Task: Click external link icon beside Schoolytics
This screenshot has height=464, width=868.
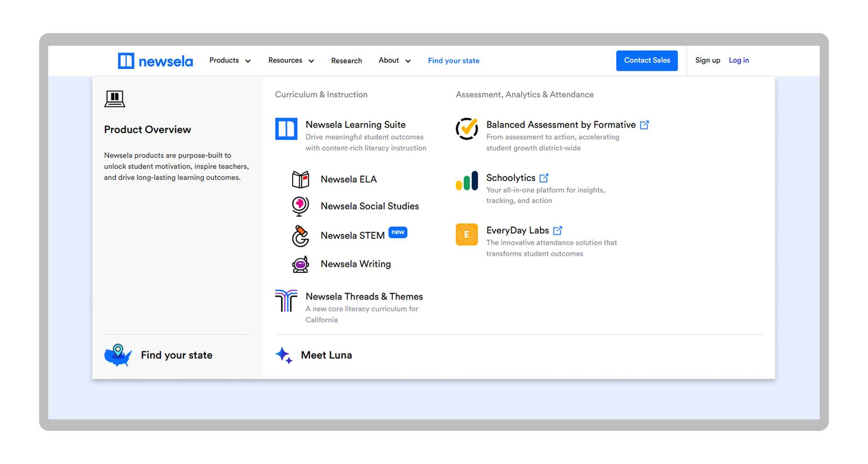Action: [544, 178]
